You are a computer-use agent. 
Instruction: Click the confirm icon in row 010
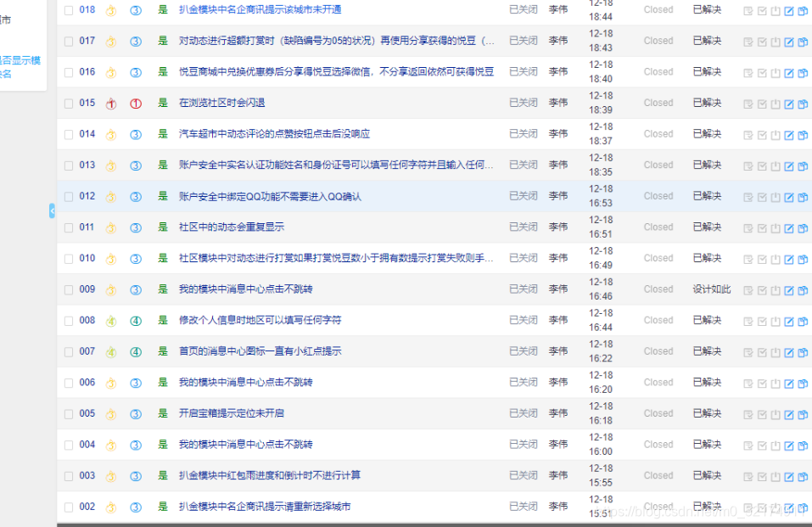pyautogui.click(x=748, y=260)
